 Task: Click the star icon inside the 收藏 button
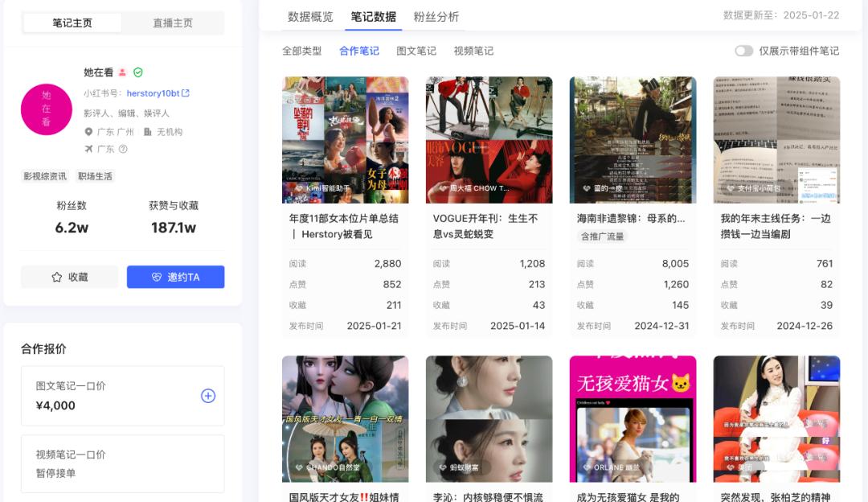(x=56, y=277)
